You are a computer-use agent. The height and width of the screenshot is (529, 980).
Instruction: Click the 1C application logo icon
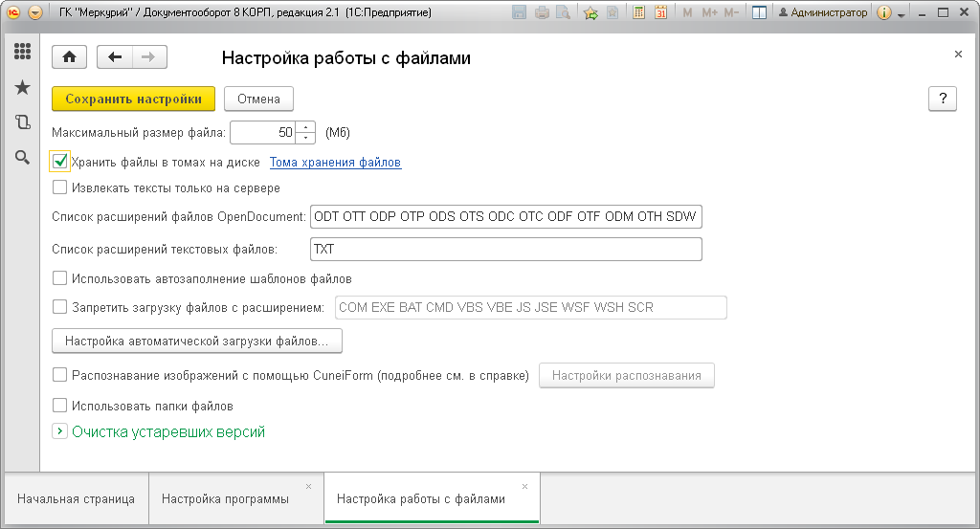click(x=13, y=12)
